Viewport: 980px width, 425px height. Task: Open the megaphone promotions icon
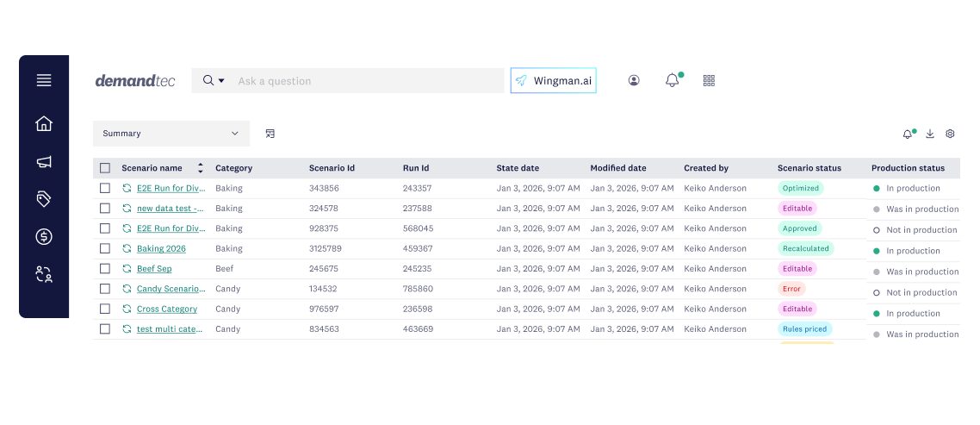click(x=44, y=162)
